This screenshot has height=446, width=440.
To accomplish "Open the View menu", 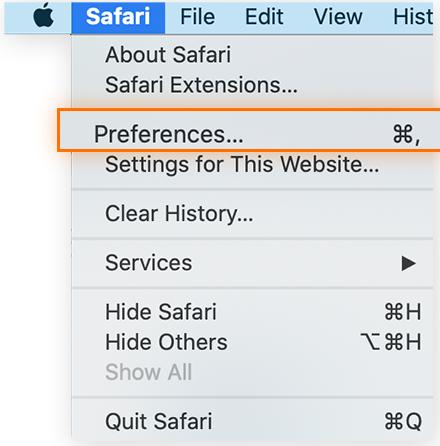I will (x=338, y=17).
